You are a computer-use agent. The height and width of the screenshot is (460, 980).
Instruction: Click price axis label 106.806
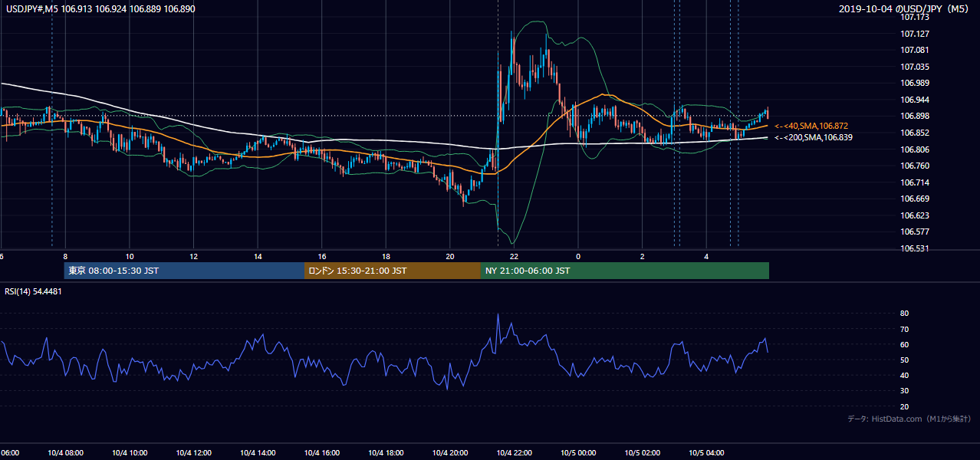pos(915,149)
